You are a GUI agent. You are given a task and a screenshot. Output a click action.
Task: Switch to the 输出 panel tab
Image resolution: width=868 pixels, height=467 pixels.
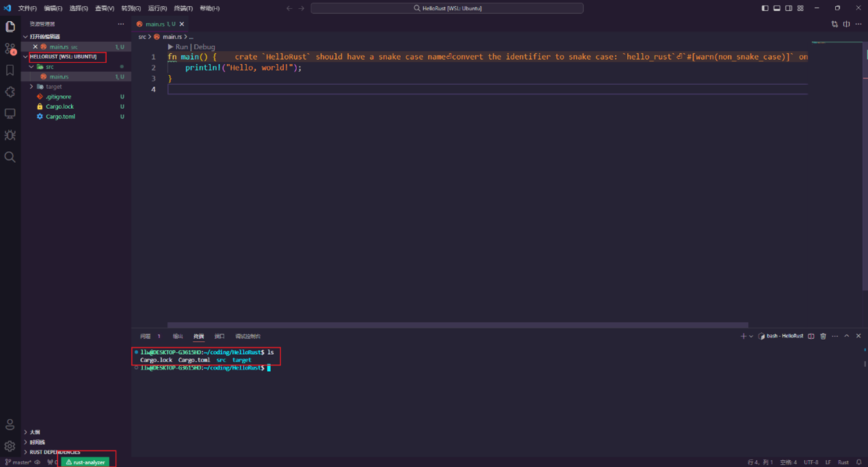(x=178, y=336)
